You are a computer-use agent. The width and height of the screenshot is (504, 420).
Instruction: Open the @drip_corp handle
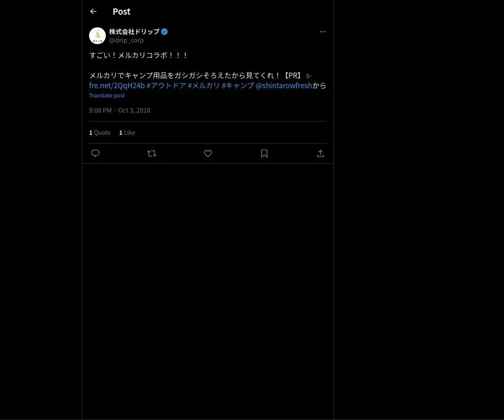click(x=126, y=40)
